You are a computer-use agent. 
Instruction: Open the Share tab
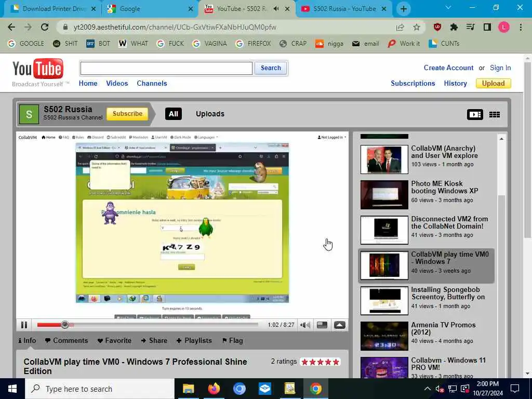[154, 341]
